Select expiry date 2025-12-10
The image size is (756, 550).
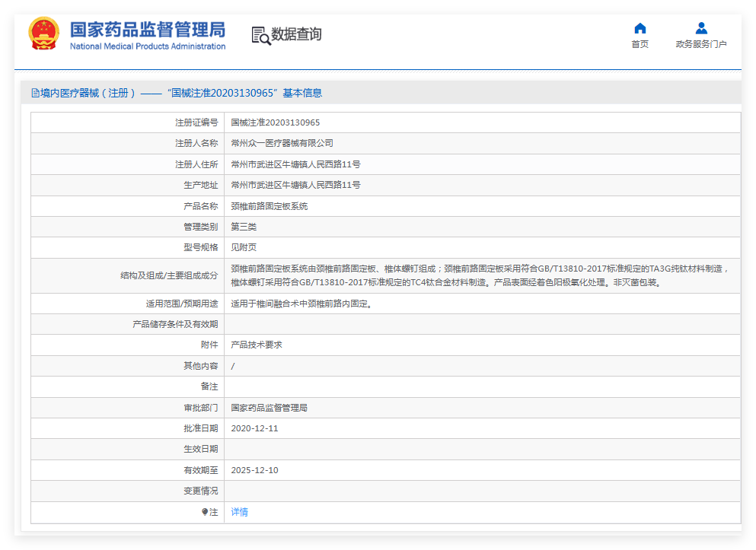point(254,471)
